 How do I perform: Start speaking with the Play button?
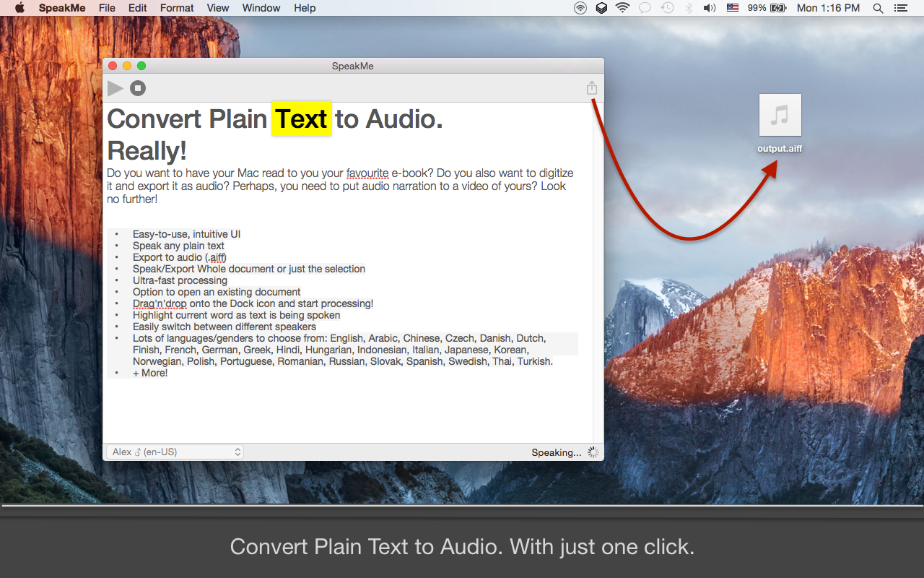115,88
